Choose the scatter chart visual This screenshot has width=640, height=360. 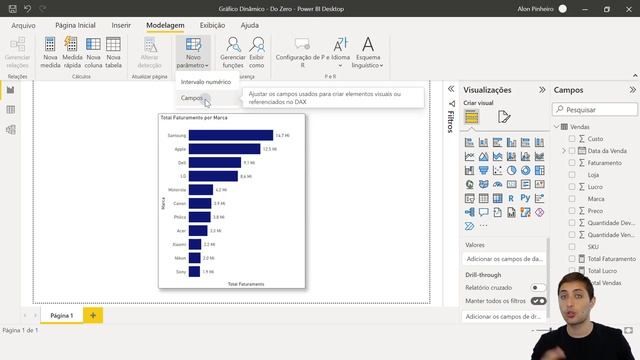pyautogui.click(x=498, y=170)
